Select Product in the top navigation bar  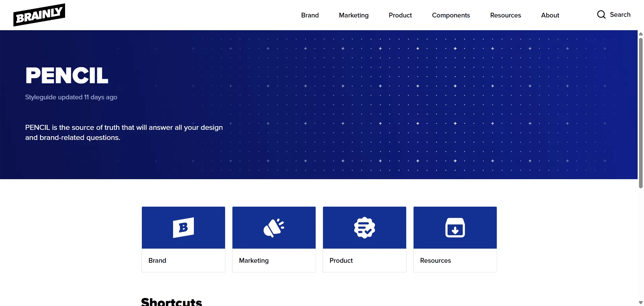coord(400,15)
